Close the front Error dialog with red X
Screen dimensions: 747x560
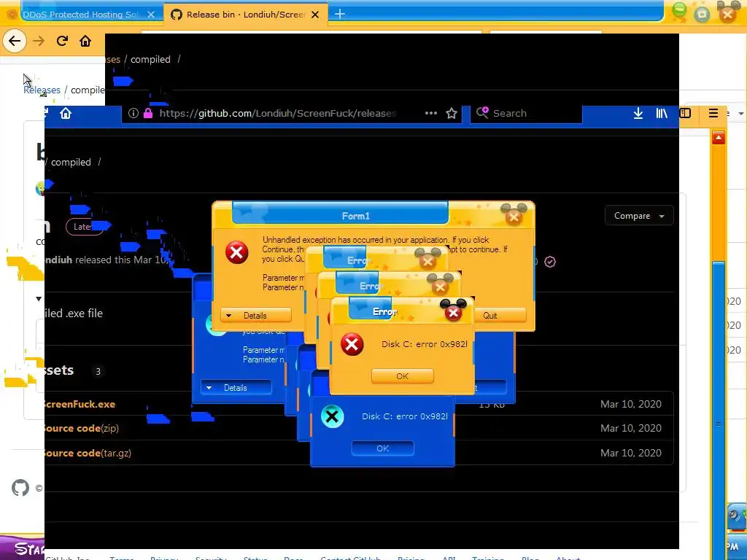[453, 312]
